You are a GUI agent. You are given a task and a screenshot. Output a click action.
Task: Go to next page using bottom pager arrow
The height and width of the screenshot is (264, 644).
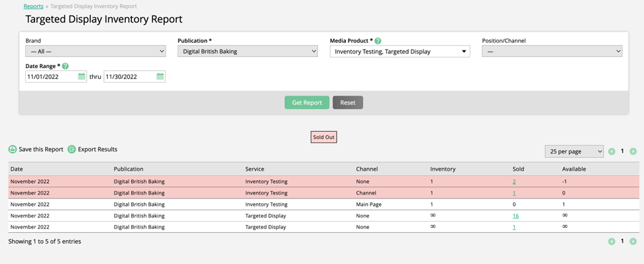tap(633, 242)
